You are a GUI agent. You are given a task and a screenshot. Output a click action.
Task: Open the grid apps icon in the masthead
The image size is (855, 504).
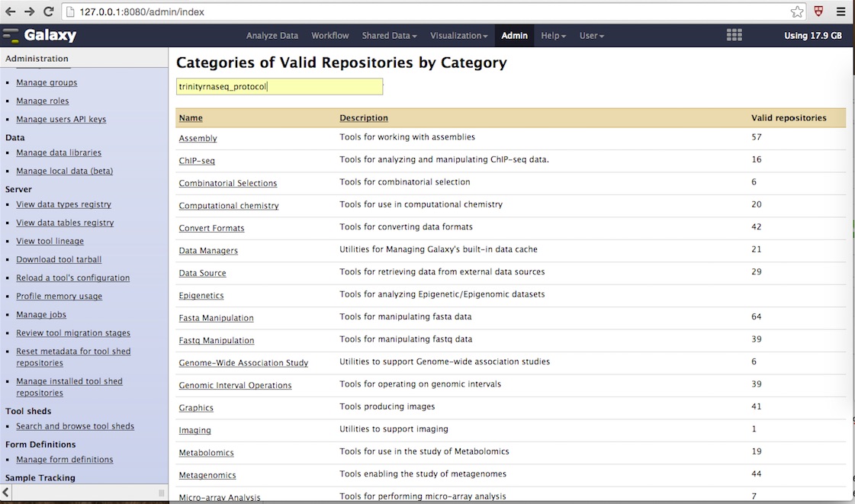[734, 34]
